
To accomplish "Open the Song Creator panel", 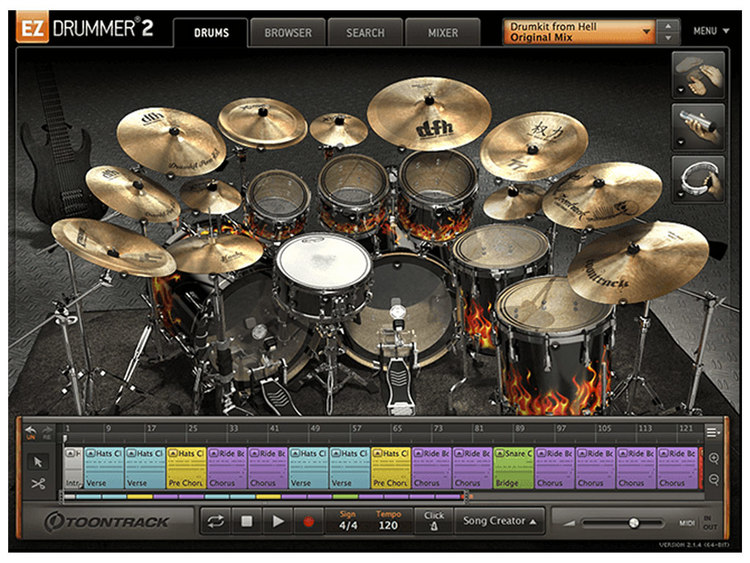I will [x=499, y=521].
